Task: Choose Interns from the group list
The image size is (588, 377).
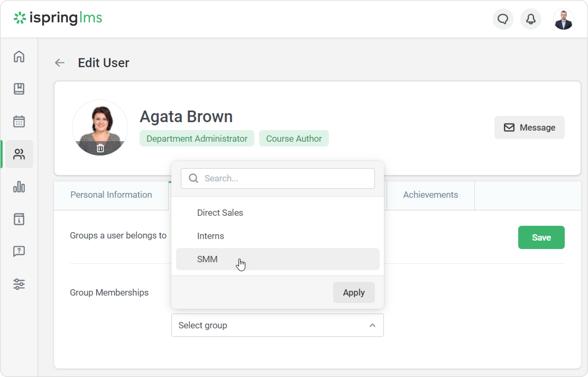Action: point(210,236)
